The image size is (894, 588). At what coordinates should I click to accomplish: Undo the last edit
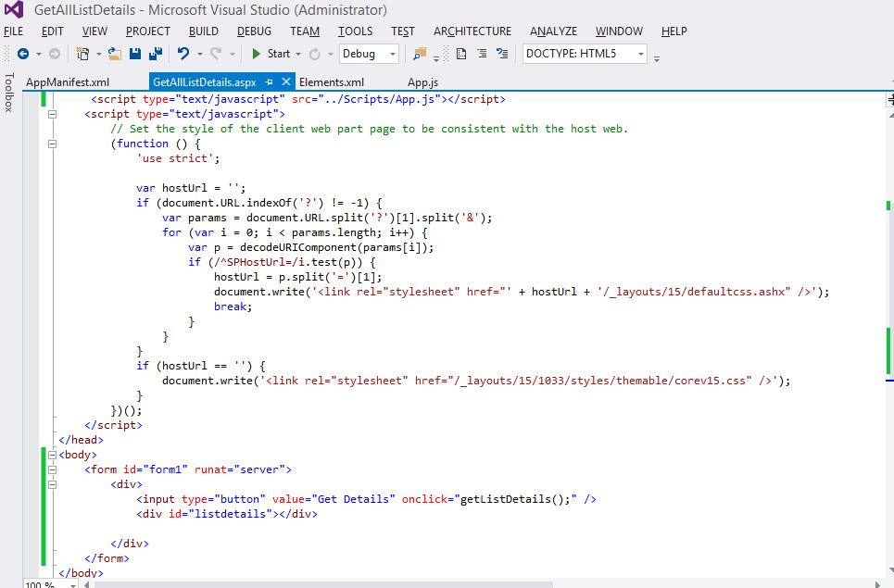pyautogui.click(x=183, y=54)
